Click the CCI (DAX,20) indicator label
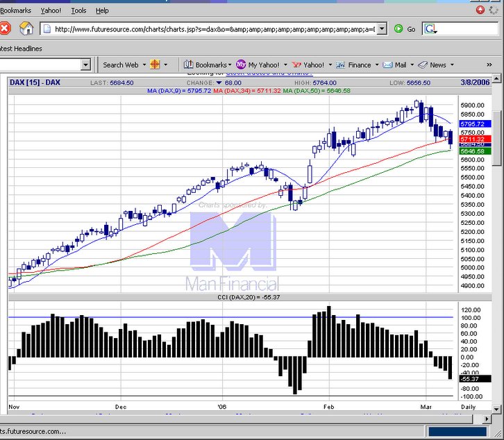Viewport: 504px width, 440px height. [249, 297]
